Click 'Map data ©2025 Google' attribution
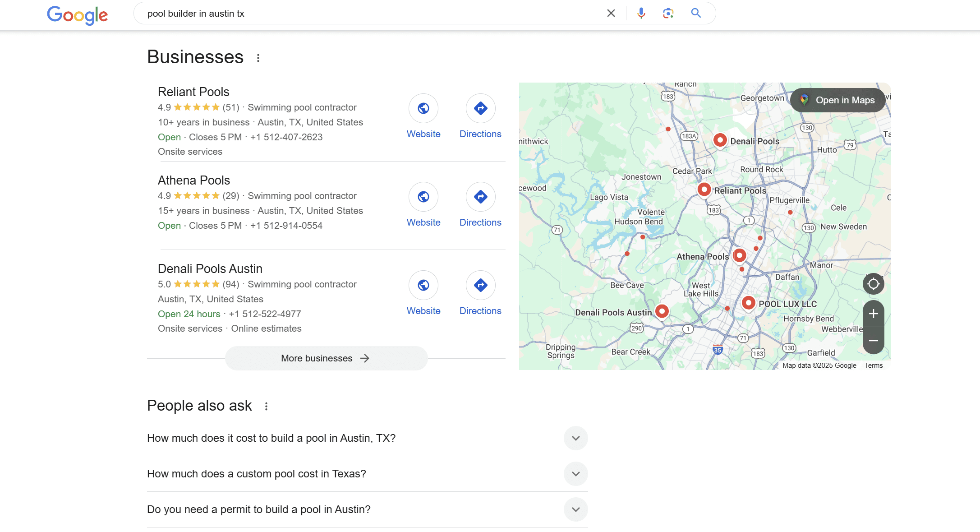 819,365
